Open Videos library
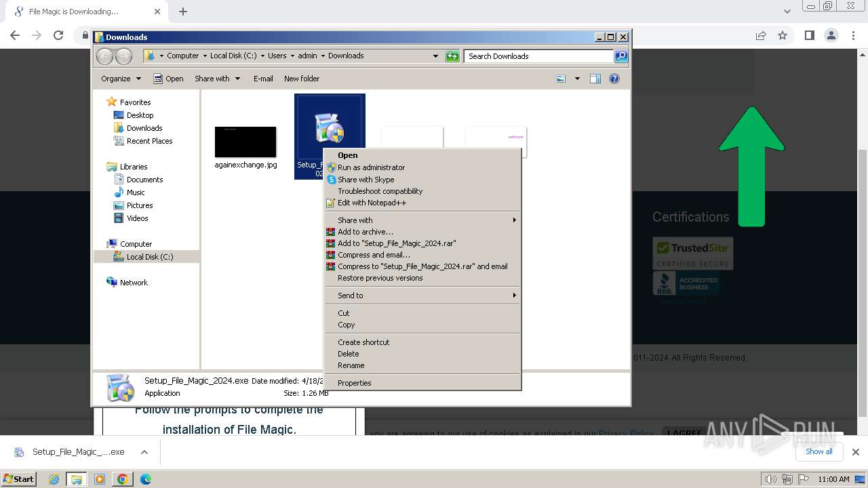Image resolution: width=868 pixels, height=488 pixels. [x=137, y=218]
